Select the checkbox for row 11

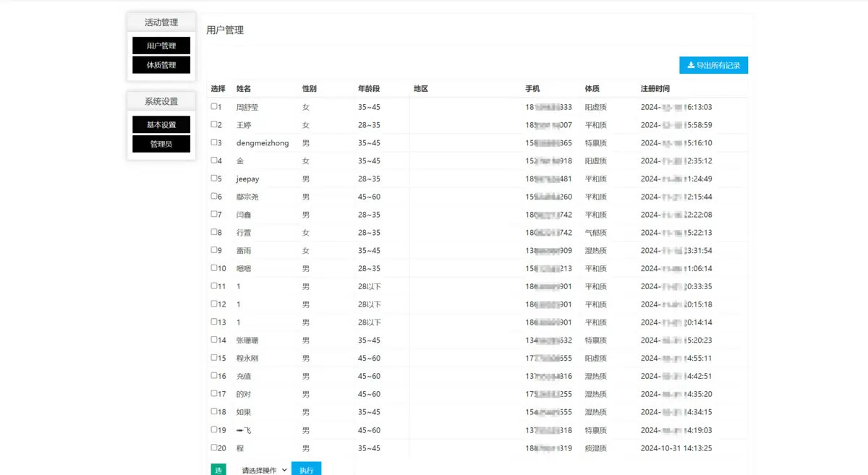point(214,286)
